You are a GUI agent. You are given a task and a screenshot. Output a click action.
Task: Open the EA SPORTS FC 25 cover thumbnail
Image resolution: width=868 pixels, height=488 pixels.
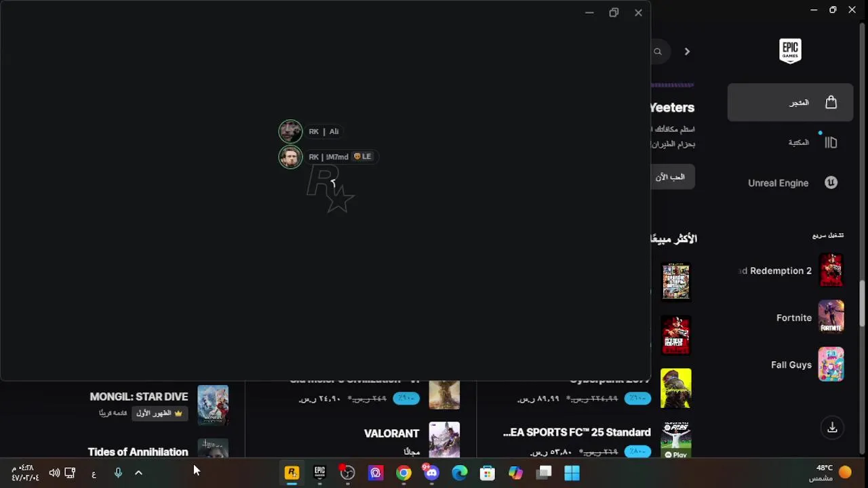(x=676, y=440)
